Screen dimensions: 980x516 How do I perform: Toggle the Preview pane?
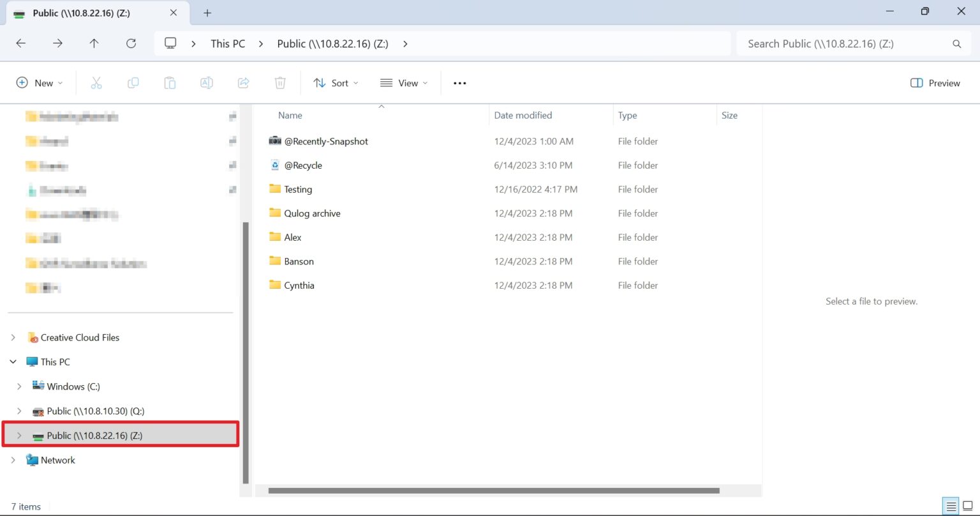click(935, 83)
